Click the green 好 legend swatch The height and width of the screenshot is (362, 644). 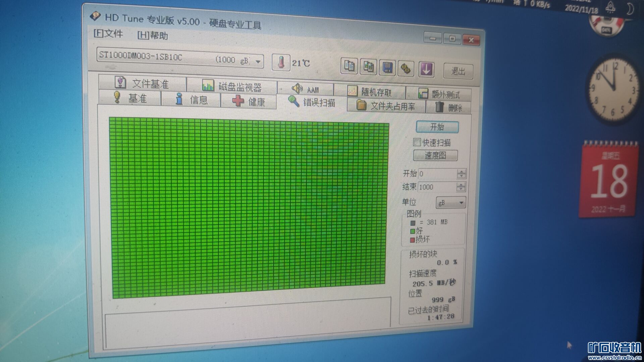[412, 231]
